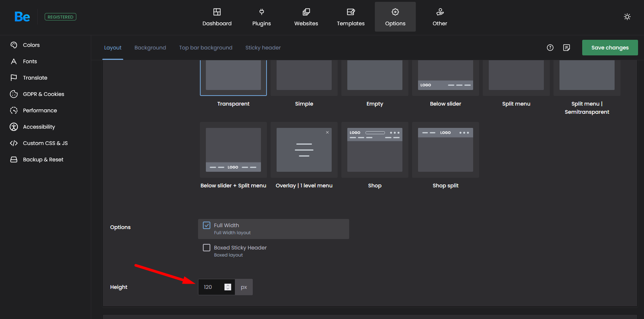Open the Templates section
Screen dimensions: 644x319
pos(351,17)
